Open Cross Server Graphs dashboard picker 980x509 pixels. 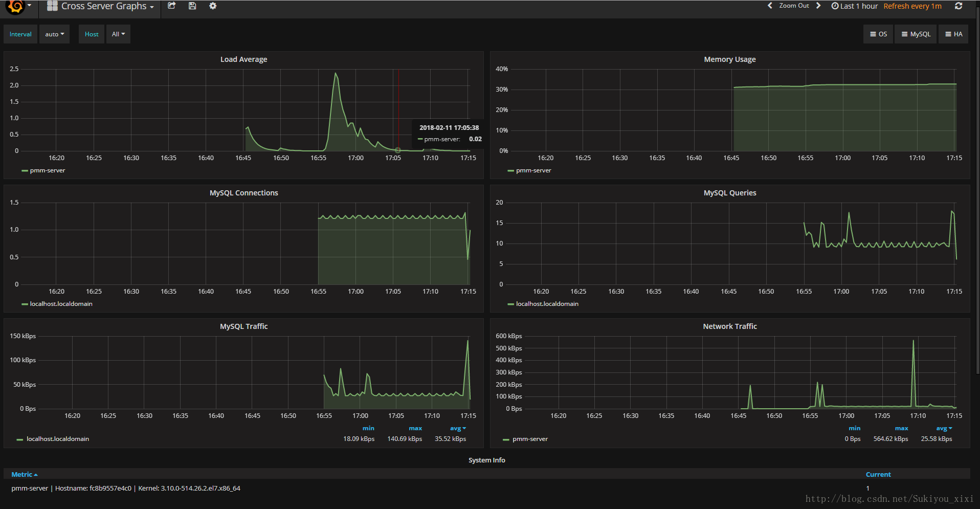[100, 6]
